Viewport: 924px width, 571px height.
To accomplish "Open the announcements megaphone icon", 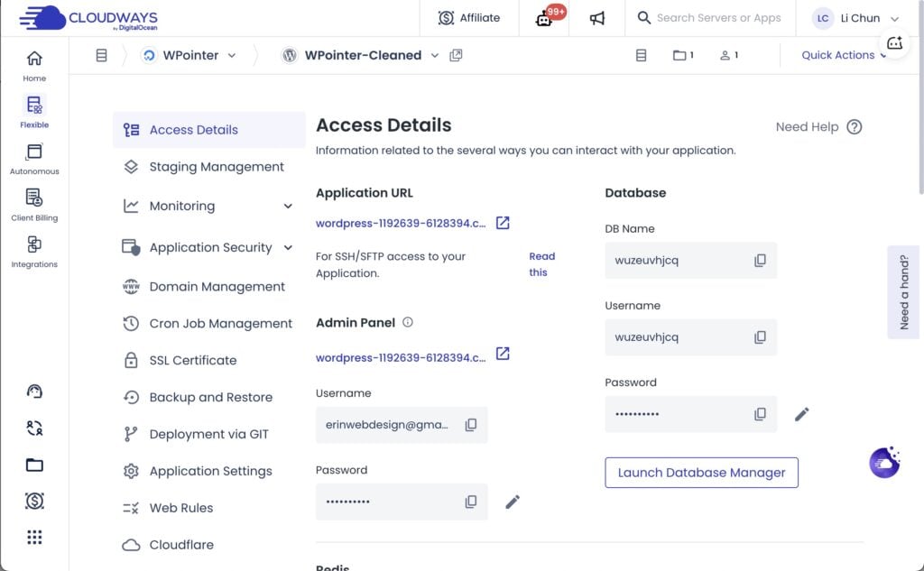I will (x=597, y=18).
